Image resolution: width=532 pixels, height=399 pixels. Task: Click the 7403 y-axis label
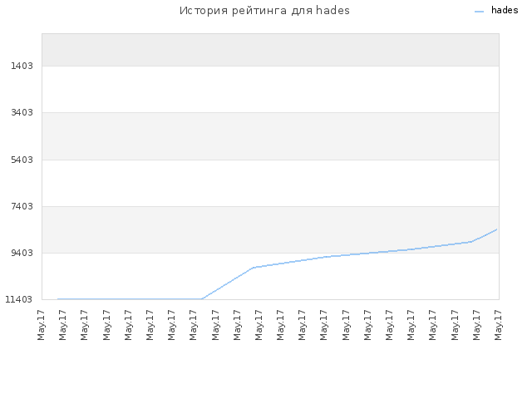(x=22, y=206)
